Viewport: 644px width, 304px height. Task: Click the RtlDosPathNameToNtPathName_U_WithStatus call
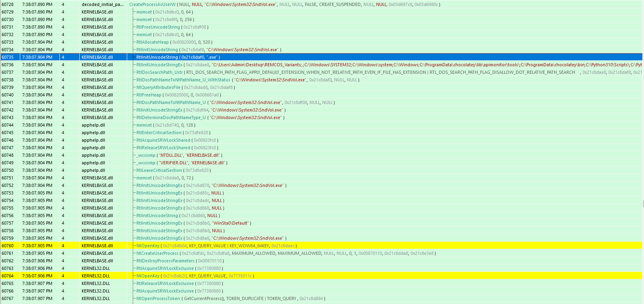pos(183,80)
